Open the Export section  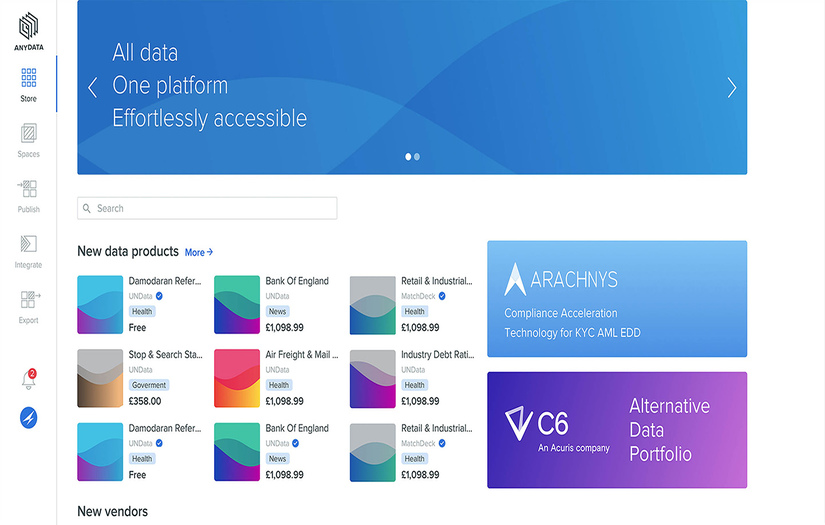click(x=28, y=307)
